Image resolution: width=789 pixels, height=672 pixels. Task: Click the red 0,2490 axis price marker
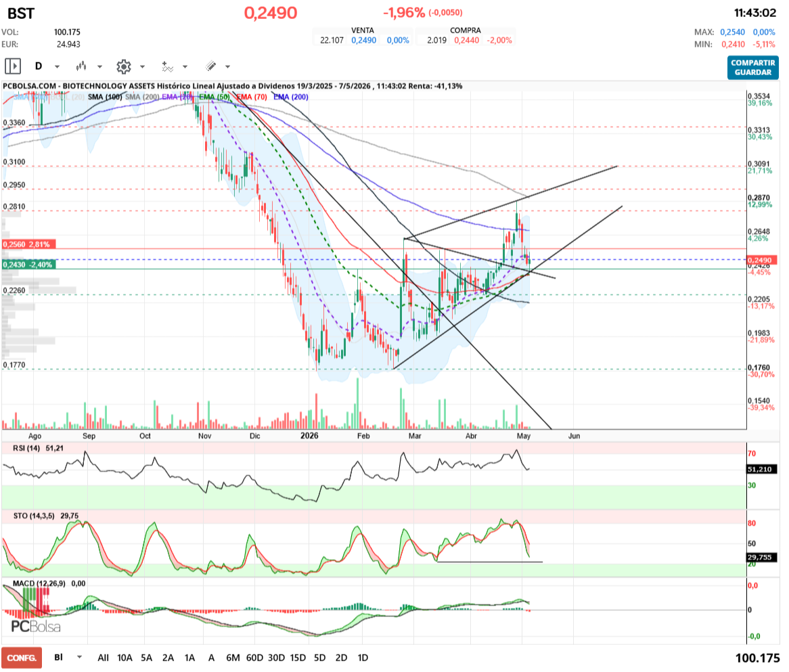tap(761, 261)
